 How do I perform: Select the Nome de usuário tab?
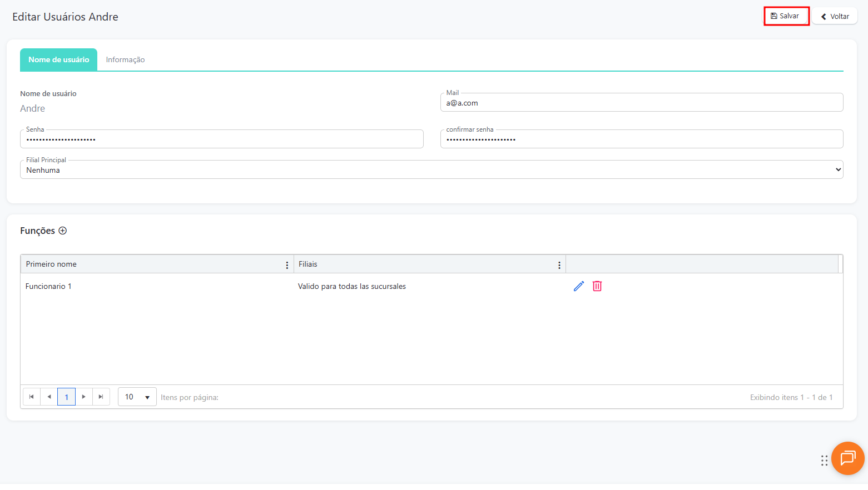tap(59, 60)
